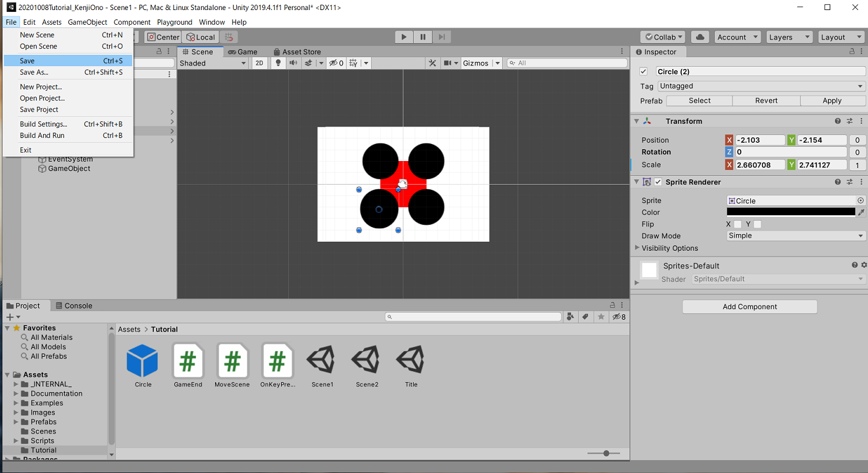
Task: Click Search by Type icon in Project
Action: click(570, 317)
